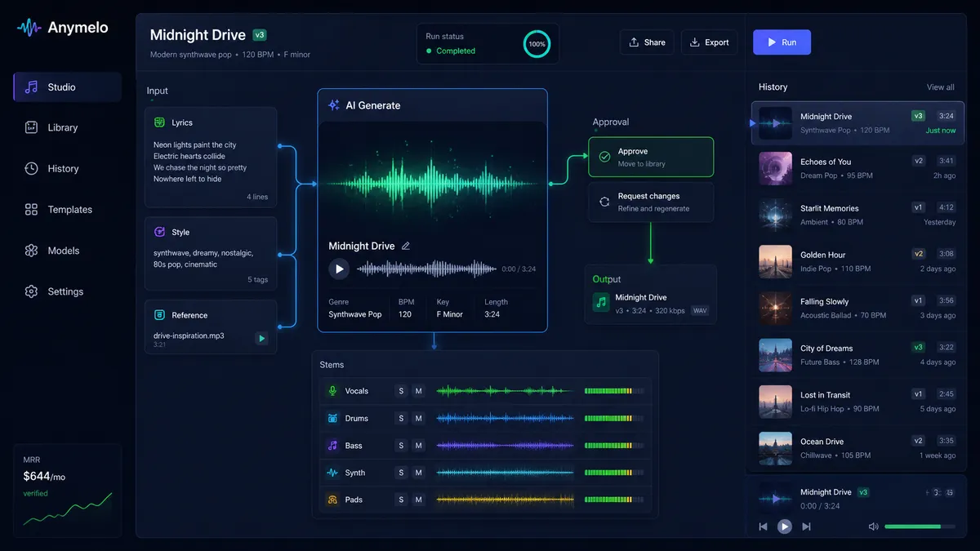Image resolution: width=980 pixels, height=551 pixels.
Task: Click the AI Generate sparkle icon
Action: tap(333, 105)
